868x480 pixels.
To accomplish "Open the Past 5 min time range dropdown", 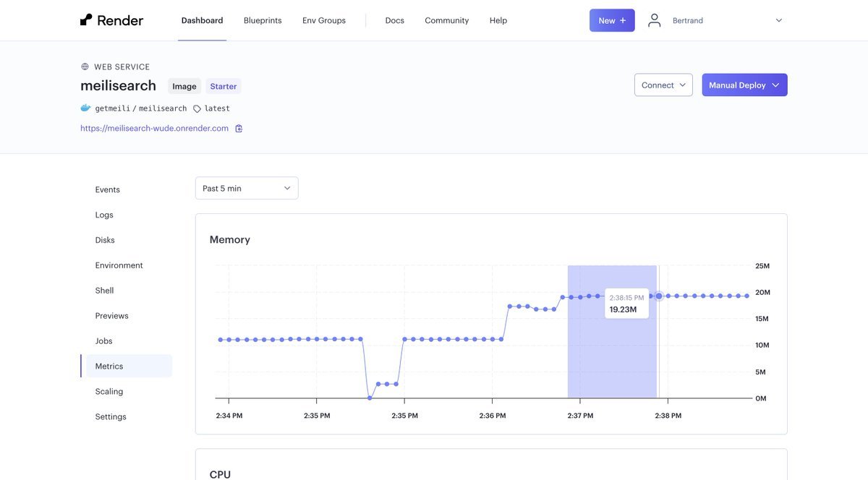I will pos(247,188).
